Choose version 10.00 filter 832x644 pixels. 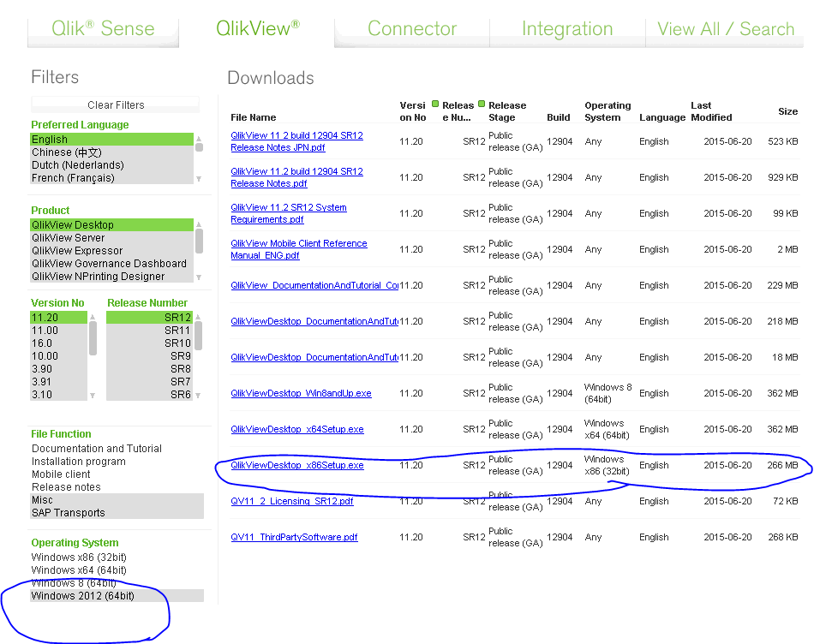[x=59, y=356]
